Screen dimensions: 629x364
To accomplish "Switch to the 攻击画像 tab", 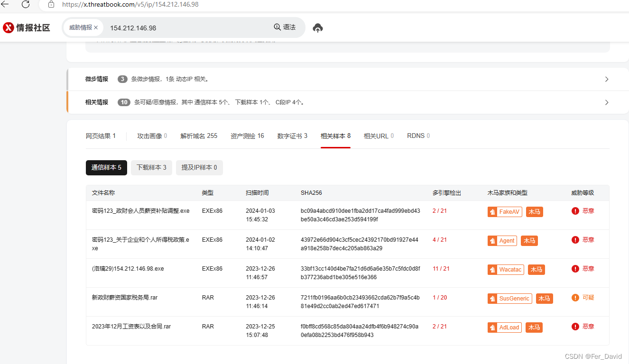I will [x=152, y=136].
